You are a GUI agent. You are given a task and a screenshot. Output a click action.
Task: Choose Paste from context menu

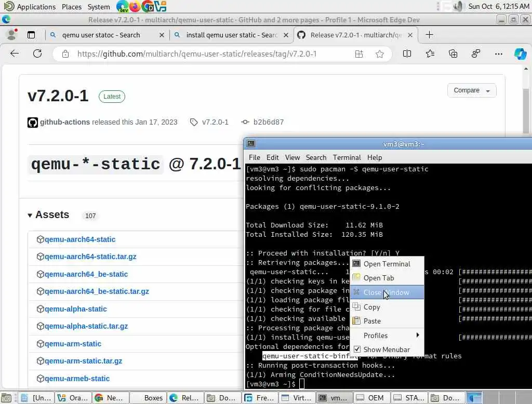pos(387,321)
